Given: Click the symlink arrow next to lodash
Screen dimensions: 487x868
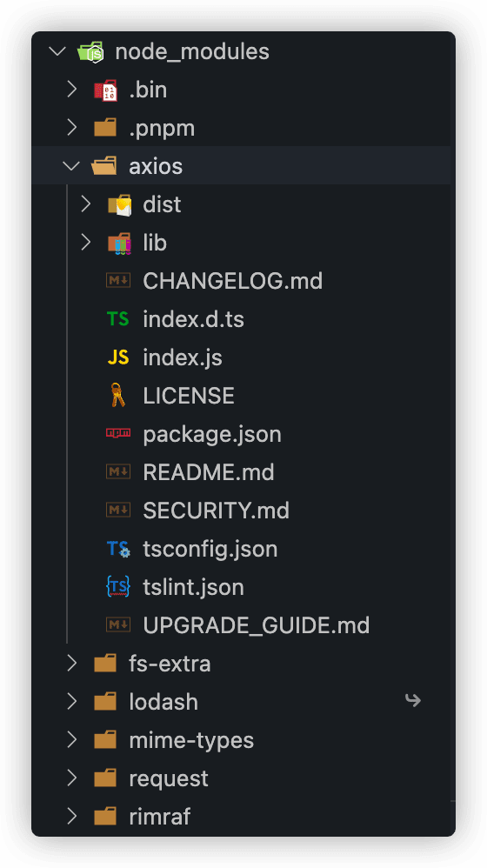Looking at the screenshot, I should pyautogui.click(x=413, y=701).
